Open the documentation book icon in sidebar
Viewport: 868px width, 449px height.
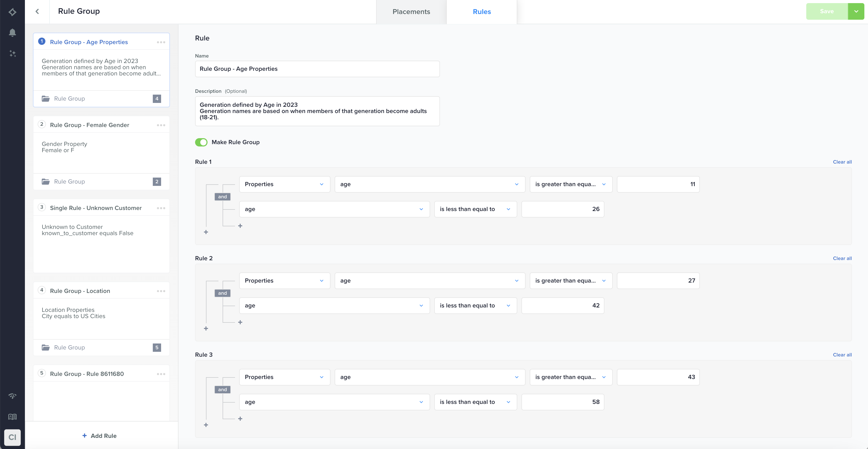[x=12, y=417]
